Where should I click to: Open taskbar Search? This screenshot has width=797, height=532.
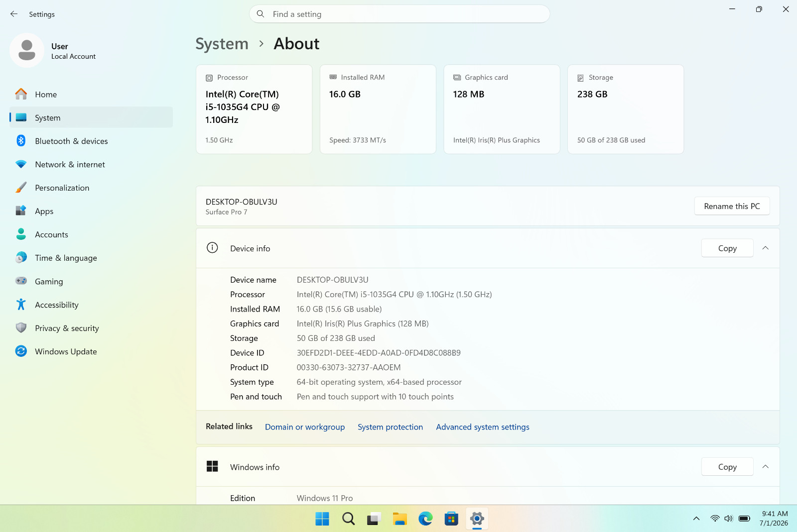348,519
